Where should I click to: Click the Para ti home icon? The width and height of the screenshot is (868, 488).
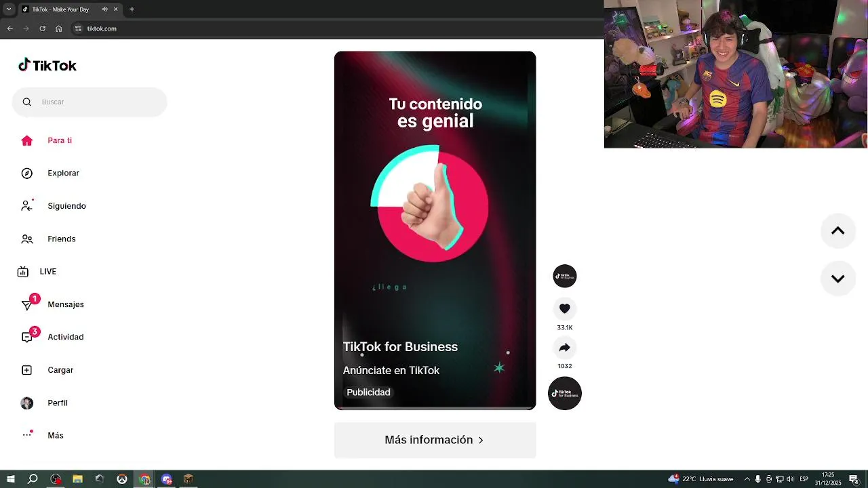[27, 140]
